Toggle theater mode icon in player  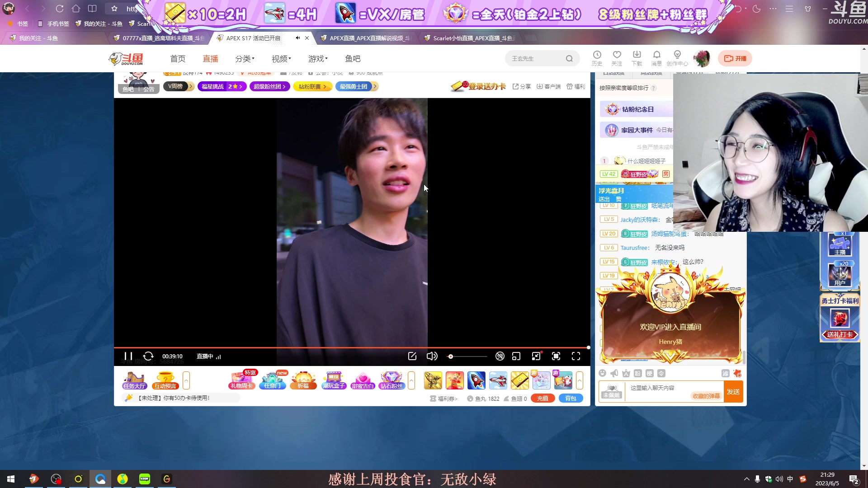(536, 356)
